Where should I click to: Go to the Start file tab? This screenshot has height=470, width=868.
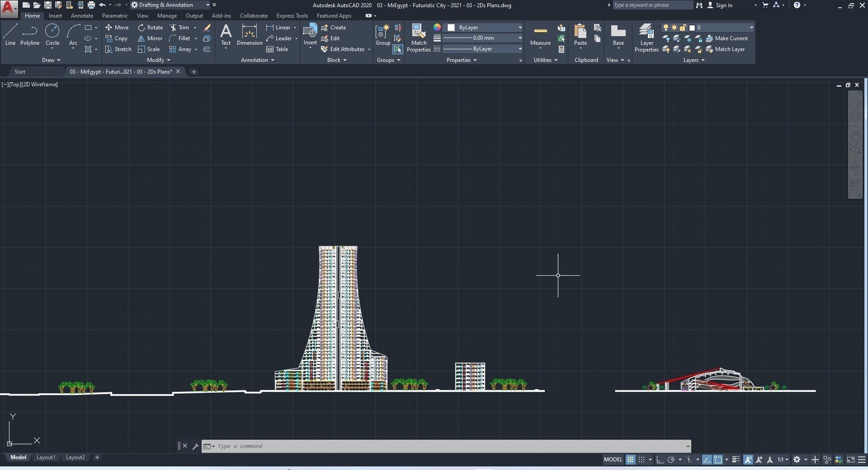click(x=20, y=72)
